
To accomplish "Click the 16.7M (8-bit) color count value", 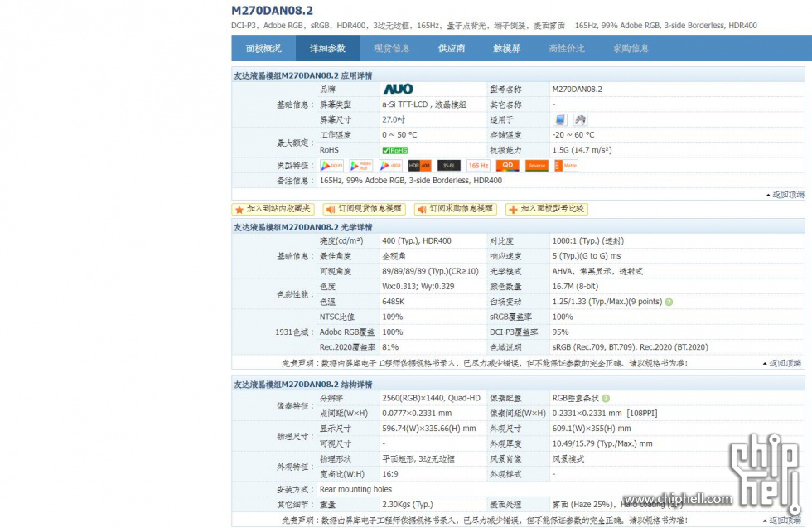I will coord(575,287).
